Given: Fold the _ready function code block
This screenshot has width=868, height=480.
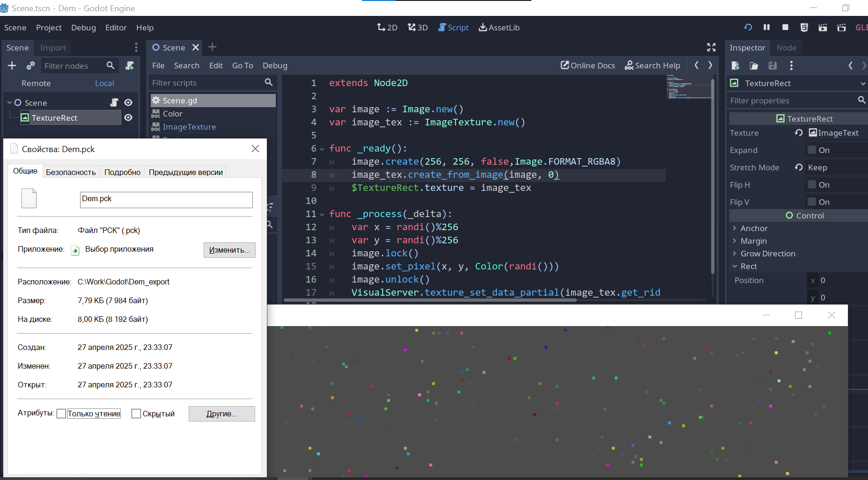Looking at the screenshot, I should [322, 149].
